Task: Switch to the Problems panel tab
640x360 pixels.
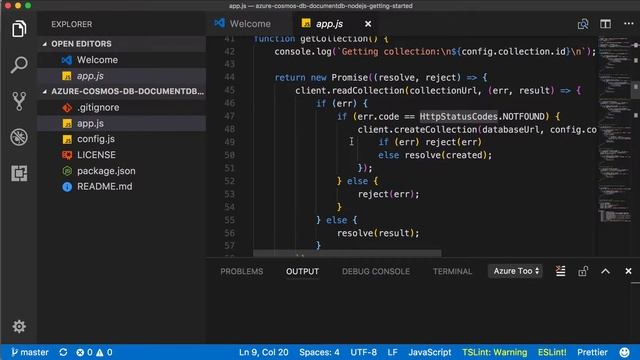Action: point(242,271)
